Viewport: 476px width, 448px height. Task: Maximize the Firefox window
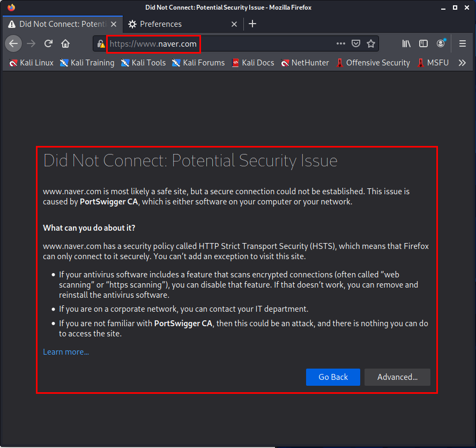point(455,8)
